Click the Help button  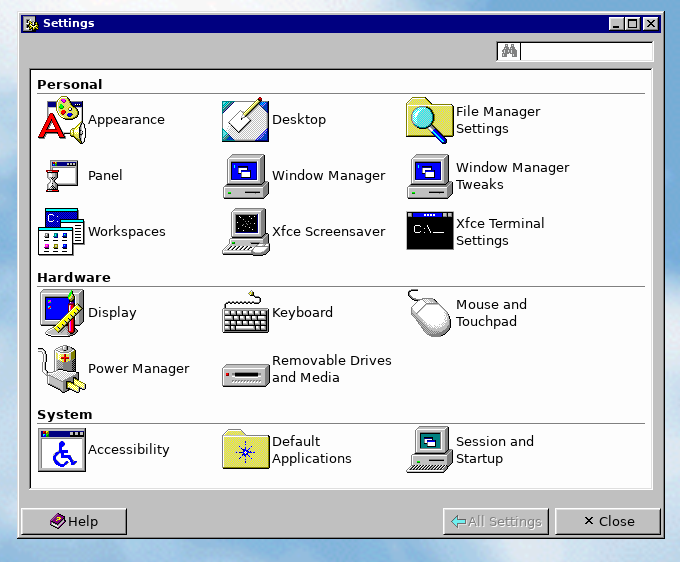[74, 521]
